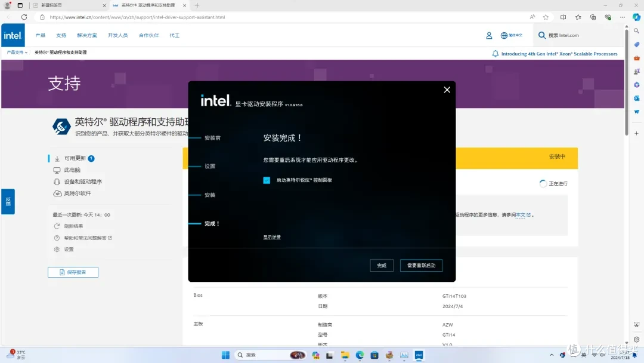Switch to the 新建标签页 browser tab
This screenshot has width=644, height=363.
click(x=69, y=5)
